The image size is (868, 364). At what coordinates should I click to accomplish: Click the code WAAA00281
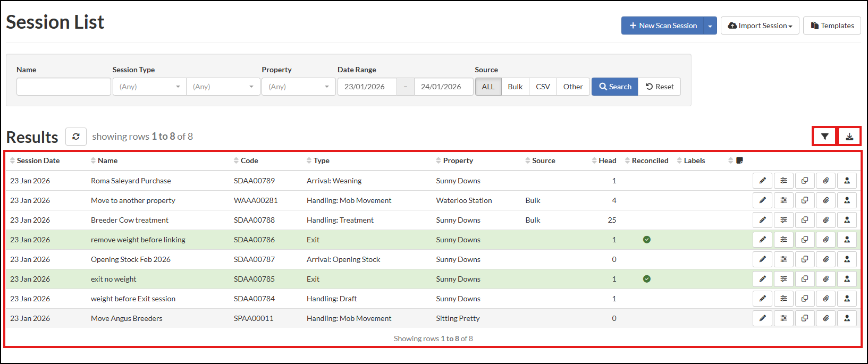coord(256,200)
